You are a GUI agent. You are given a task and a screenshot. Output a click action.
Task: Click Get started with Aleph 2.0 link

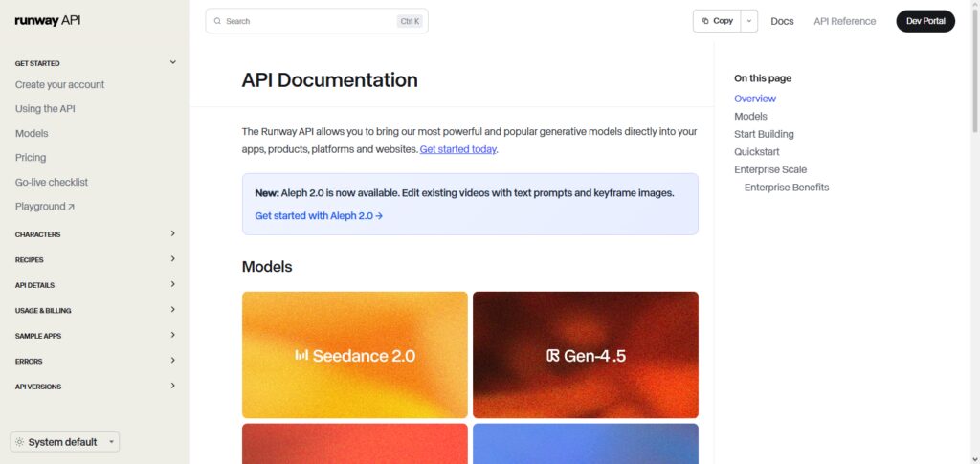point(319,215)
